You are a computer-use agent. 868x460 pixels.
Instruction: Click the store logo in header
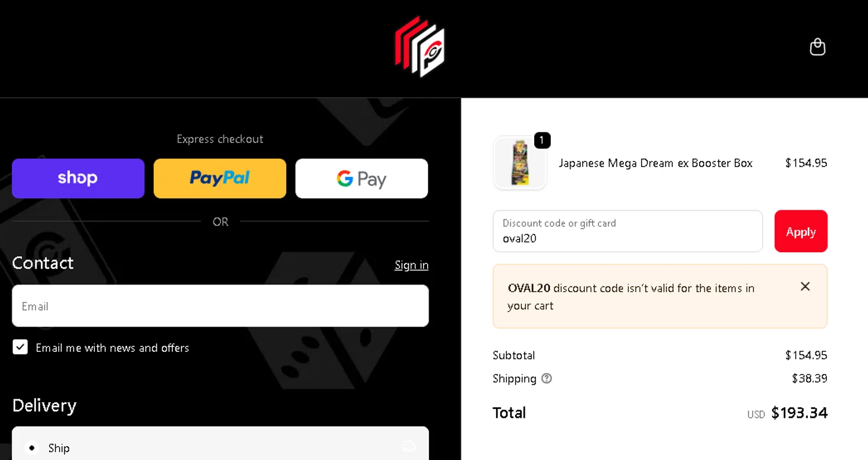point(420,46)
